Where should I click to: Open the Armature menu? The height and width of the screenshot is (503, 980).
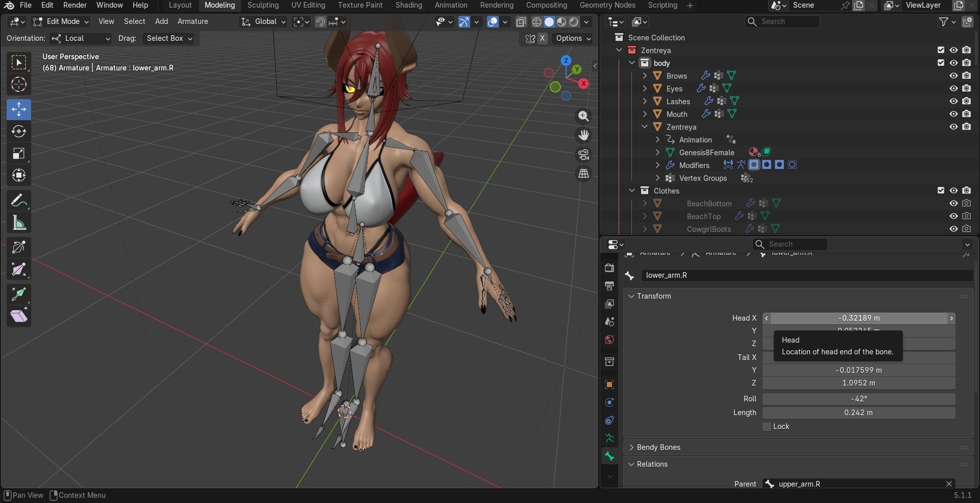192,21
